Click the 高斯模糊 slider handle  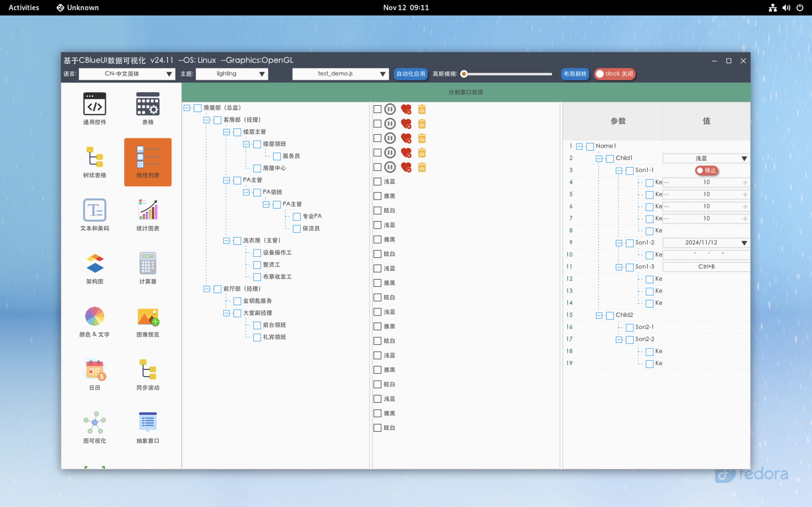[464, 74]
